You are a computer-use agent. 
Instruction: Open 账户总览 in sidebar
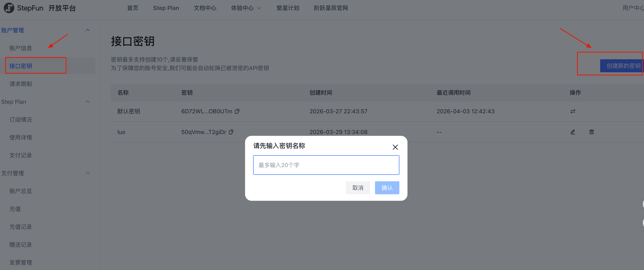pyautogui.click(x=21, y=191)
